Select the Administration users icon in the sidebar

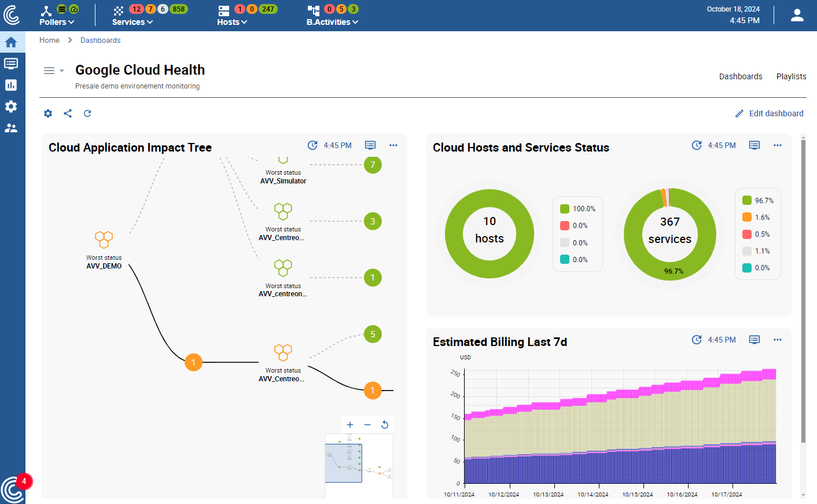pyautogui.click(x=12, y=128)
